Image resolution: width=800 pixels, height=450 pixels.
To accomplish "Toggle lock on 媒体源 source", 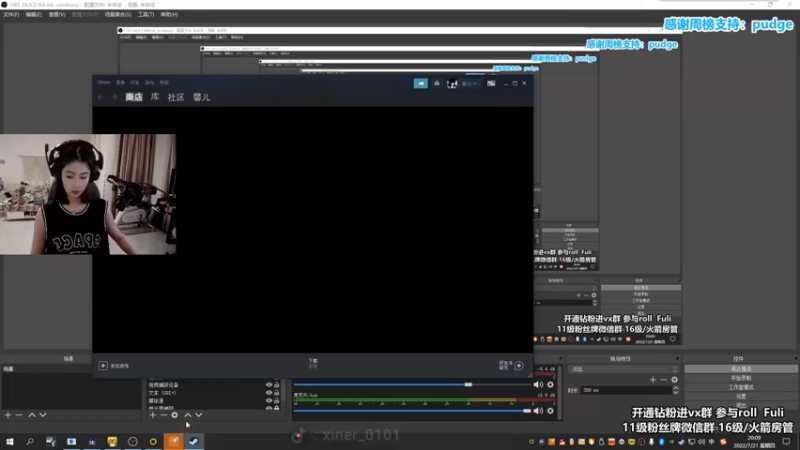I will point(277,401).
